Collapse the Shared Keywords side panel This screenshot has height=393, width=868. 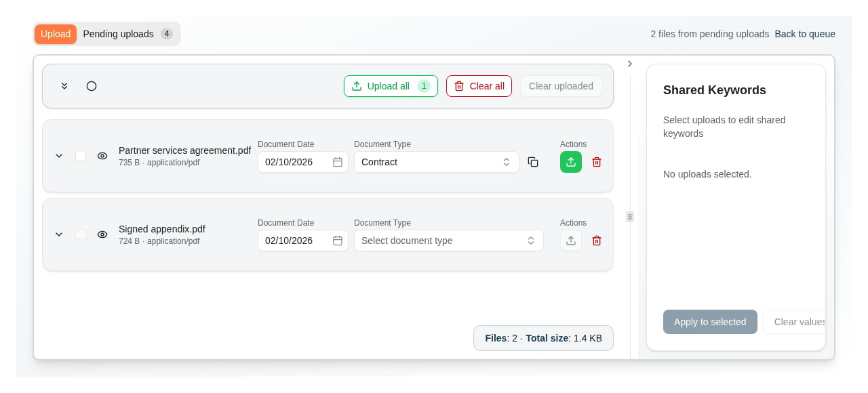click(x=630, y=64)
